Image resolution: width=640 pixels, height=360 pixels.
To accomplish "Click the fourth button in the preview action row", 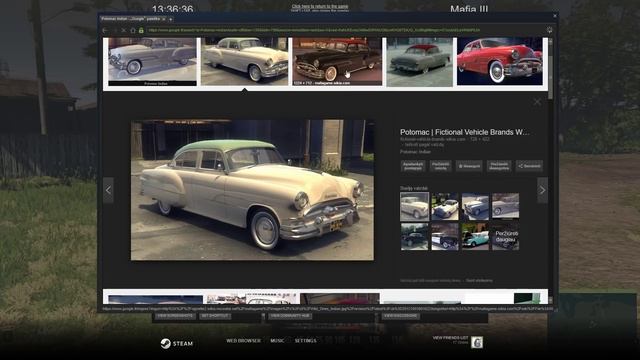I will click(x=499, y=166).
